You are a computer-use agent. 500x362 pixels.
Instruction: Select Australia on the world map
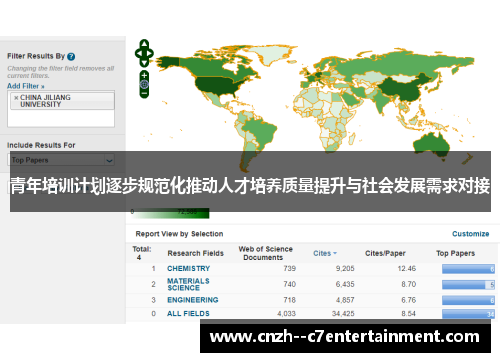pos(431,144)
